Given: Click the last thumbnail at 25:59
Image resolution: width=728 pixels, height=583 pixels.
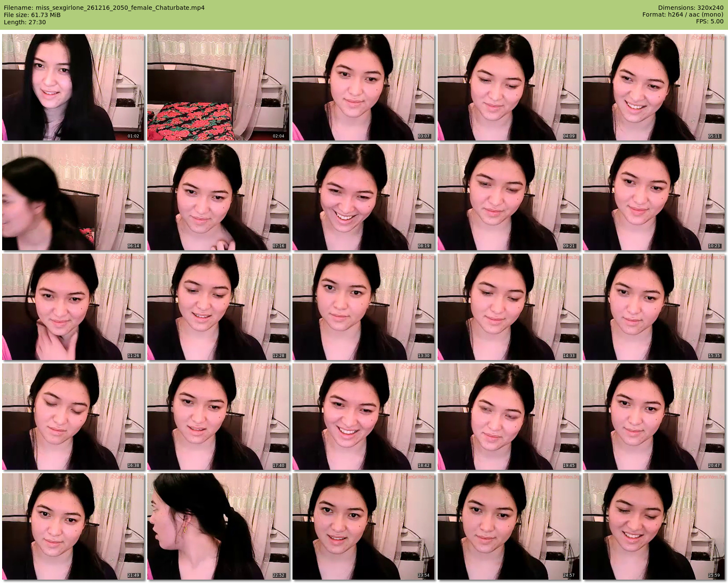Looking at the screenshot, I should [654, 526].
